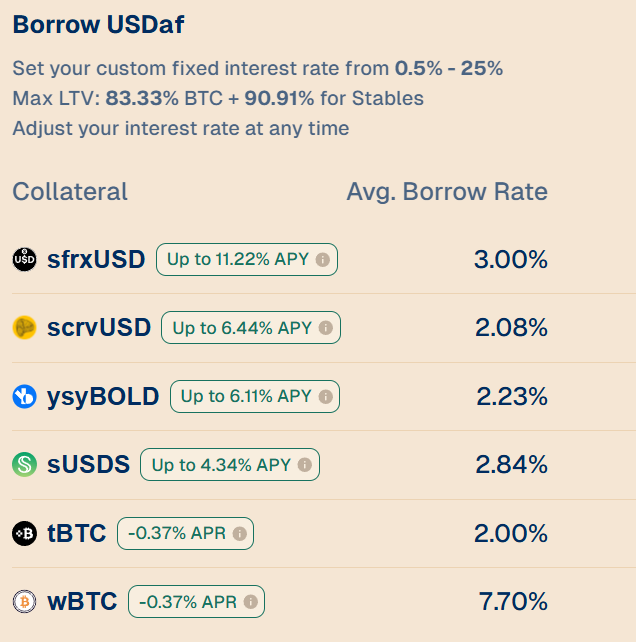Click the wBTC bitcoin token icon
636x642 pixels.
(x=25, y=601)
